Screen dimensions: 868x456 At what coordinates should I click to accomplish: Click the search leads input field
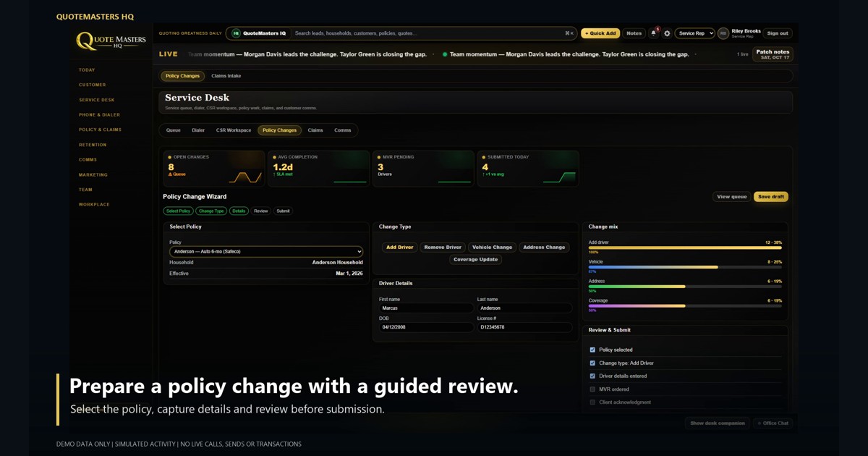pyautogui.click(x=428, y=33)
